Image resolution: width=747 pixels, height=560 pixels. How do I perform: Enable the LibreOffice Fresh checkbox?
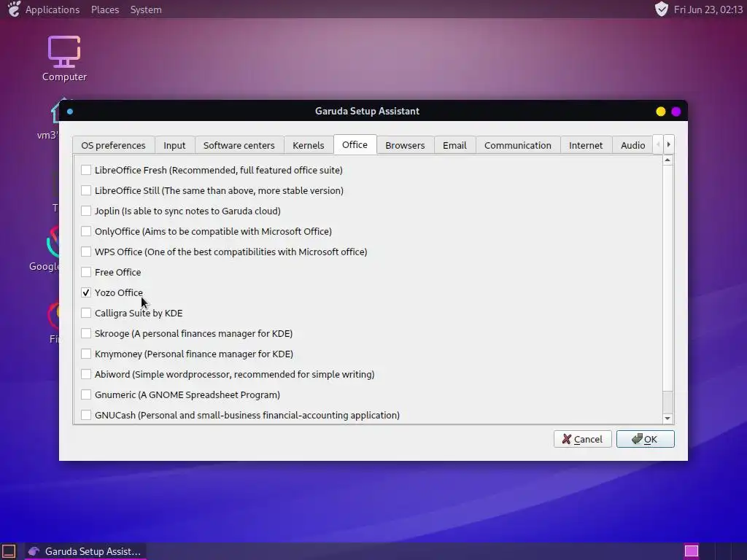click(x=86, y=170)
